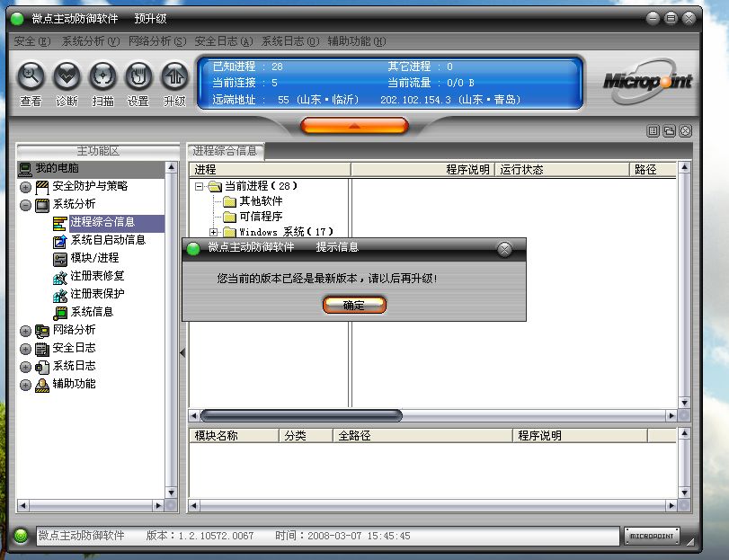Click the process list horizontal scrollbar thumb

pos(301,415)
